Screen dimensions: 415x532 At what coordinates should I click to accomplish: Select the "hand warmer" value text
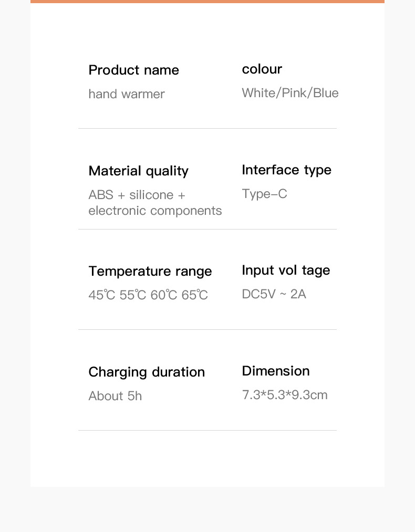pos(127,95)
